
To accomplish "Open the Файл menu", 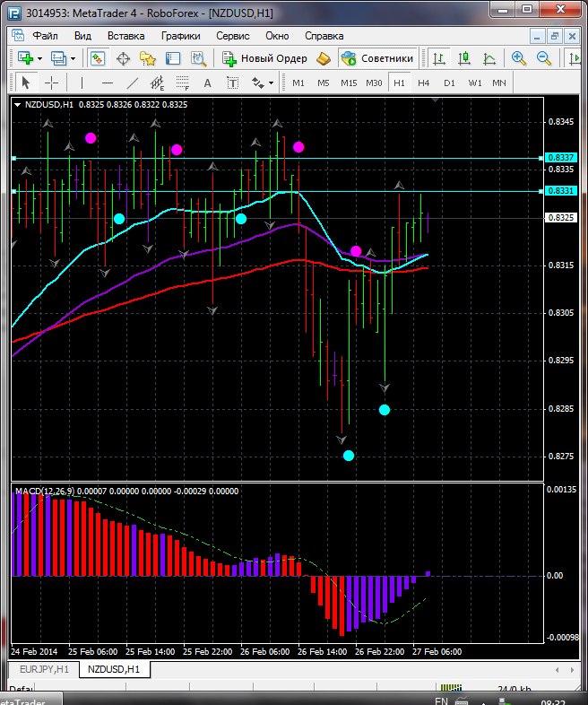I will 45,36.
